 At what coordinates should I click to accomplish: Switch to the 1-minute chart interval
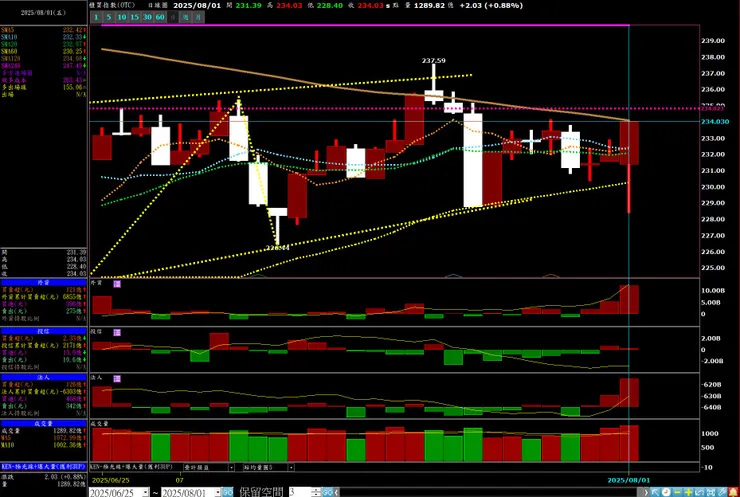pyautogui.click(x=96, y=17)
